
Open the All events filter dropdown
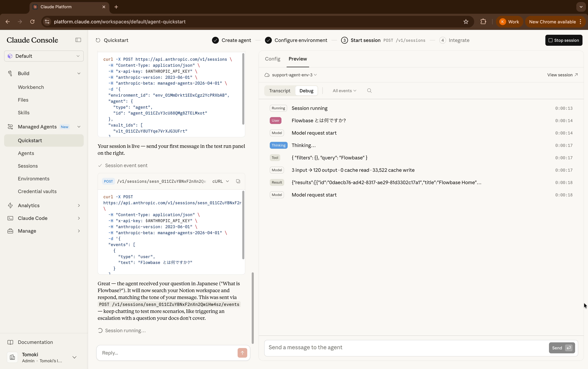(344, 91)
